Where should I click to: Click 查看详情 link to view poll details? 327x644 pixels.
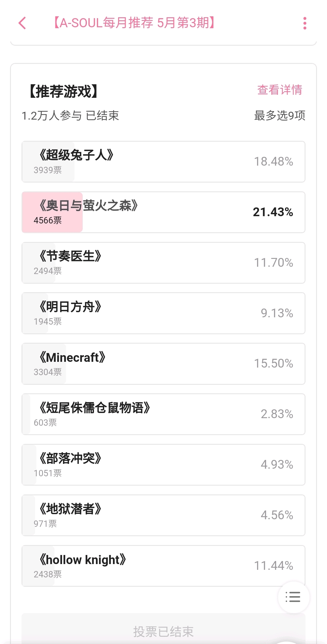279,90
